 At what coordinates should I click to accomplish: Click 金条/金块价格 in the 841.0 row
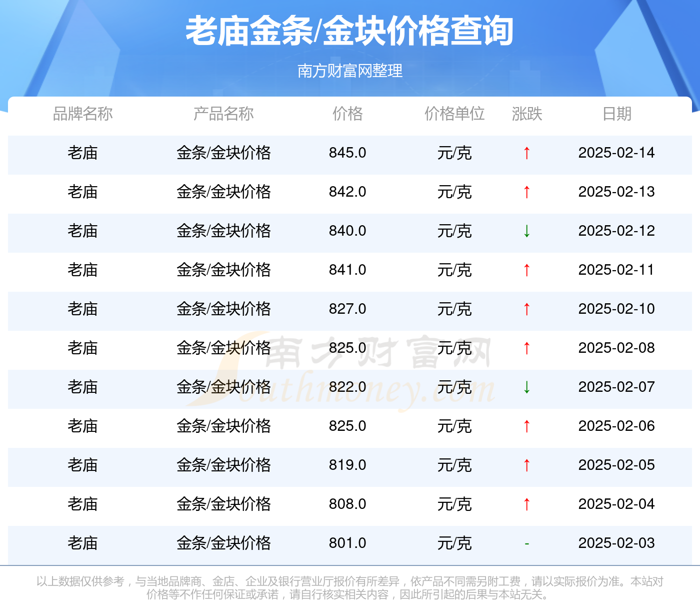[223, 270]
